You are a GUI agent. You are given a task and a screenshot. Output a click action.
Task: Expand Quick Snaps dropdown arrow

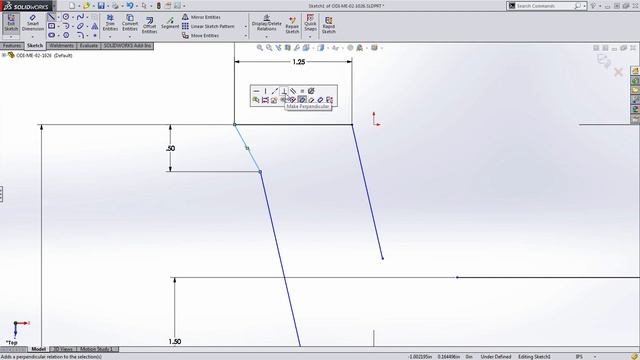pyautogui.click(x=310, y=37)
